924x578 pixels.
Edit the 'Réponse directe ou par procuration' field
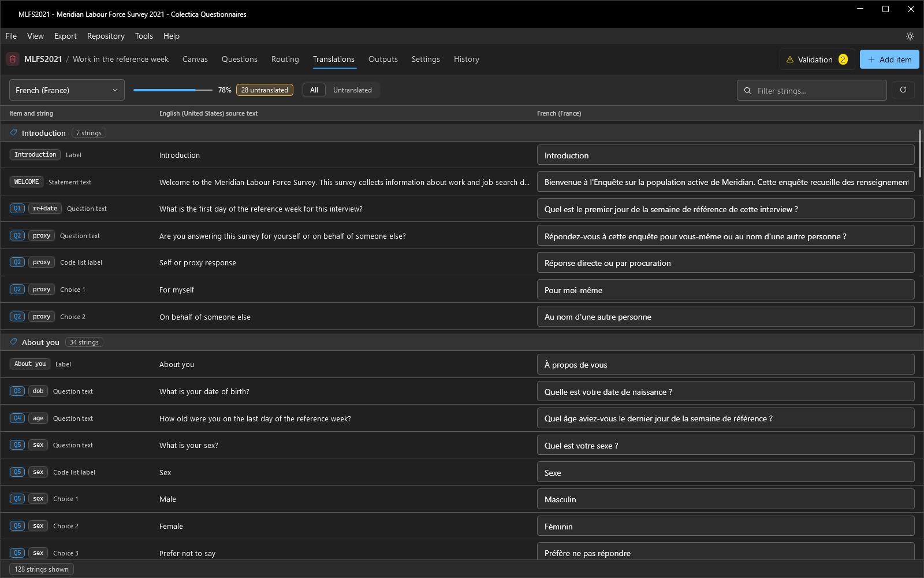pos(726,262)
